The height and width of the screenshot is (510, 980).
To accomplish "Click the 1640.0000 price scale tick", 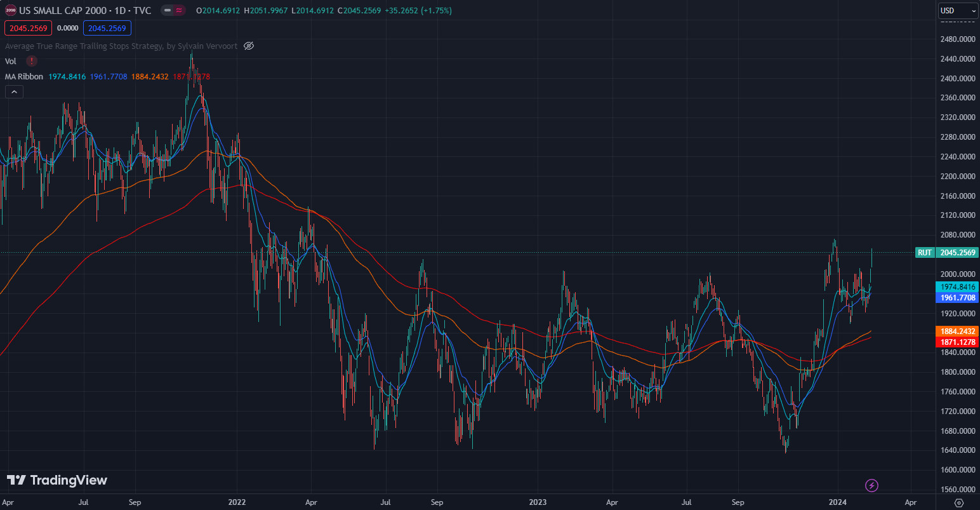I will click(958, 450).
